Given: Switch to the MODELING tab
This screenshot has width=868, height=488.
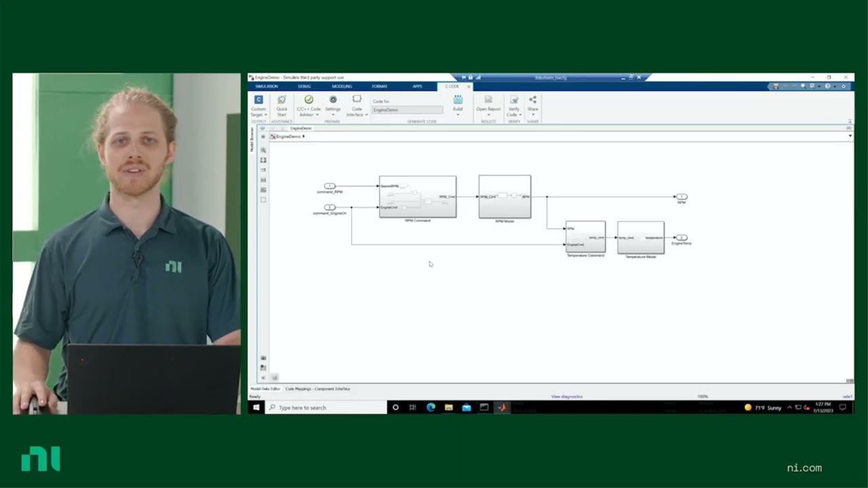Looking at the screenshot, I should (342, 86).
